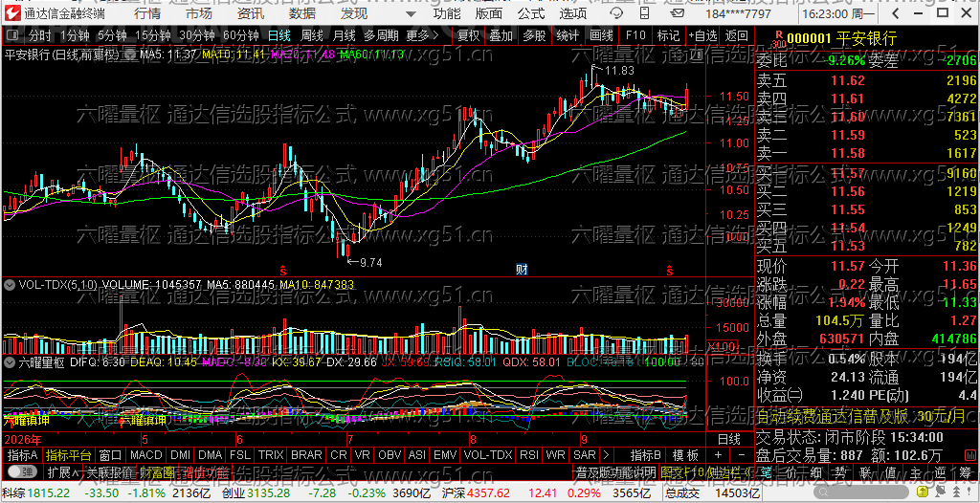The width and height of the screenshot is (980, 503).
Task: Select the OBV indicator
Action: 390,455
